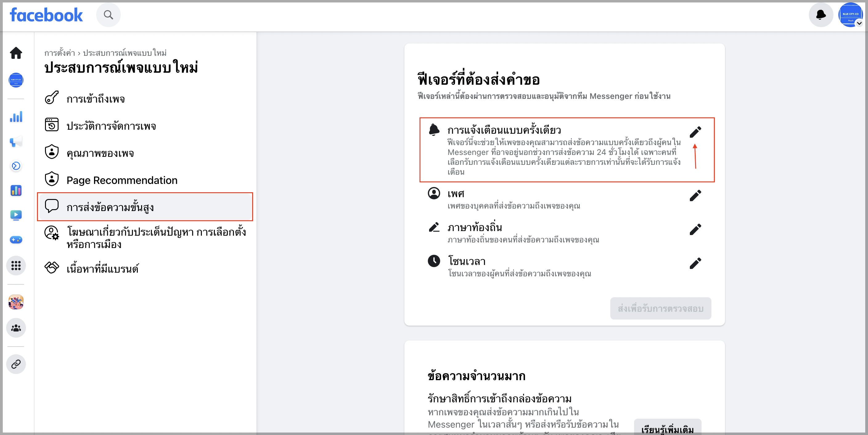
Task: Click the person icon beside เพศ
Action: click(x=434, y=193)
